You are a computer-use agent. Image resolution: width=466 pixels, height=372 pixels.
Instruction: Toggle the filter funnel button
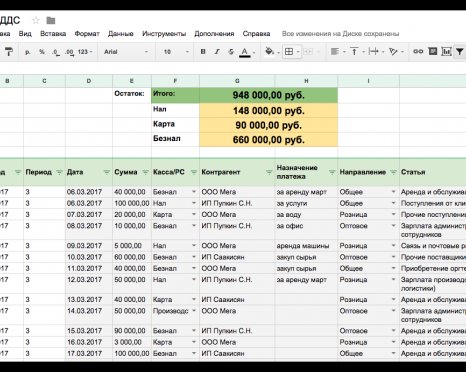click(x=460, y=52)
